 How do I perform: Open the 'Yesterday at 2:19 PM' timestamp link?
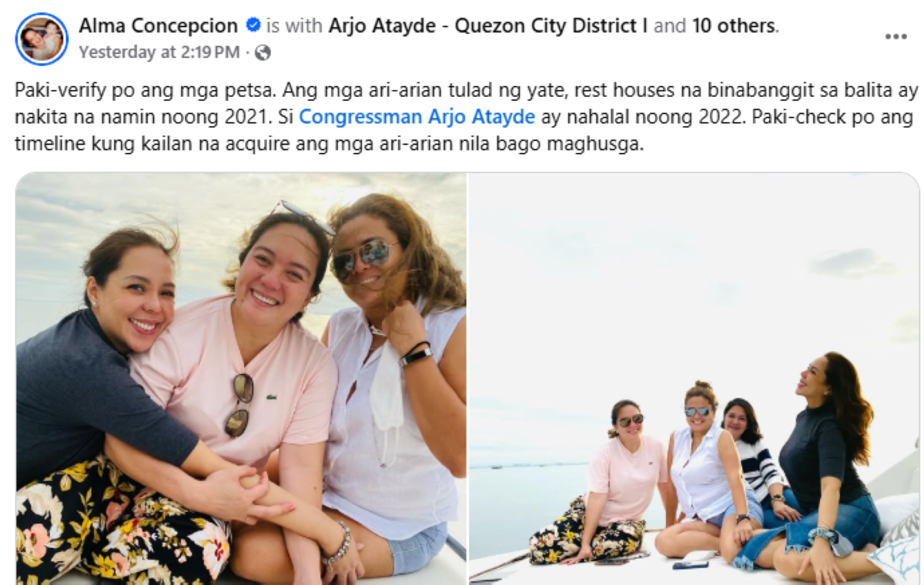pos(159,52)
